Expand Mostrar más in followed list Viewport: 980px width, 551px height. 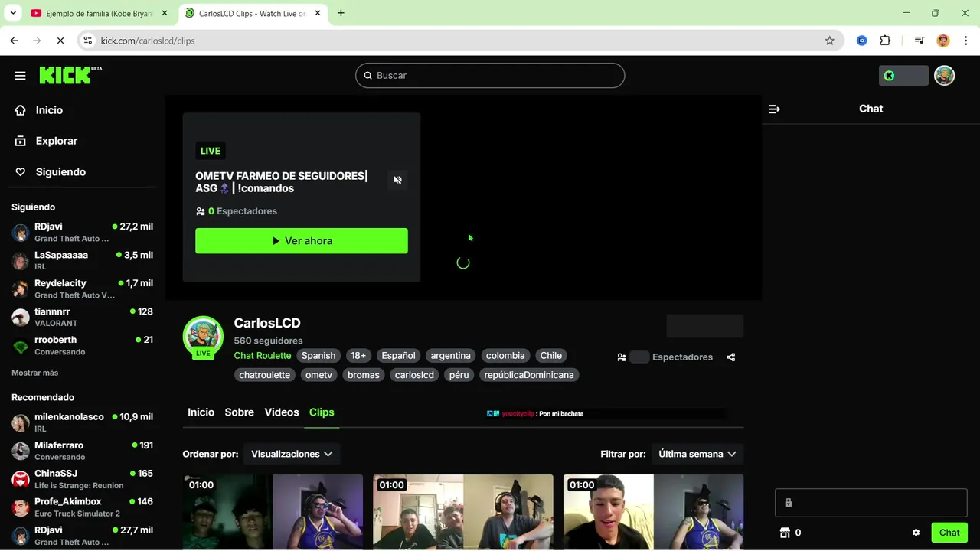(x=34, y=373)
